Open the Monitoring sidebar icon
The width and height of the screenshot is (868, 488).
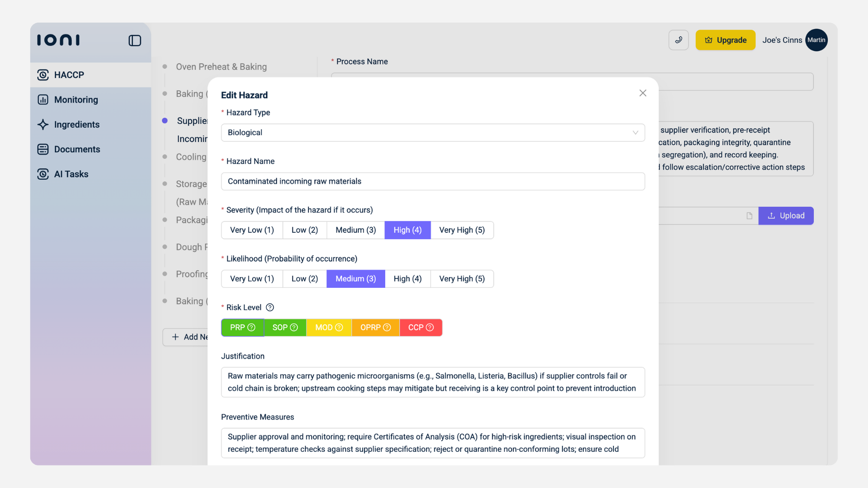(x=43, y=100)
